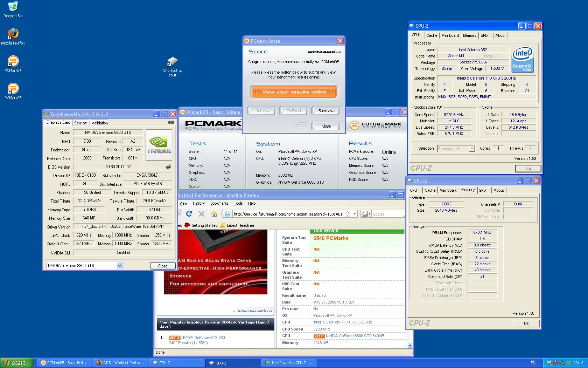The width and height of the screenshot is (588, 368).
Task: Click OK in bottom CPU-Z memory window
Action: point(526,323)
